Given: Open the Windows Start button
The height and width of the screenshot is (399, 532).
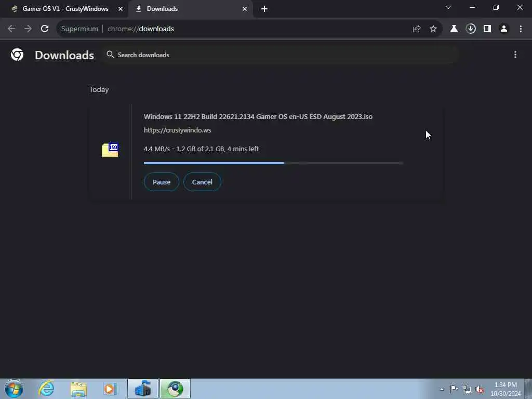Looking at the screenshot, I should click(14, 389).
